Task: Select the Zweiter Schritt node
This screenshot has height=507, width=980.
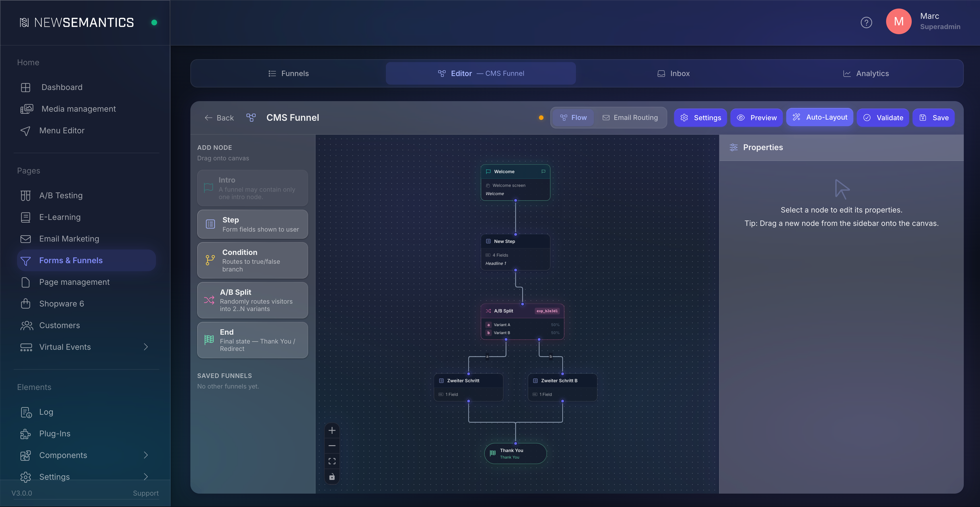Action: point(469,387)
